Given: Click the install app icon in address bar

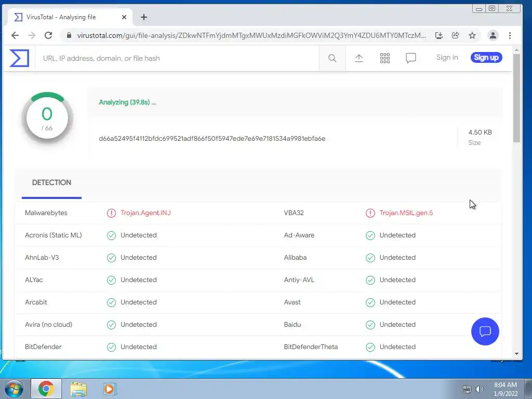Looking at the screenshot, I should 438,35.
